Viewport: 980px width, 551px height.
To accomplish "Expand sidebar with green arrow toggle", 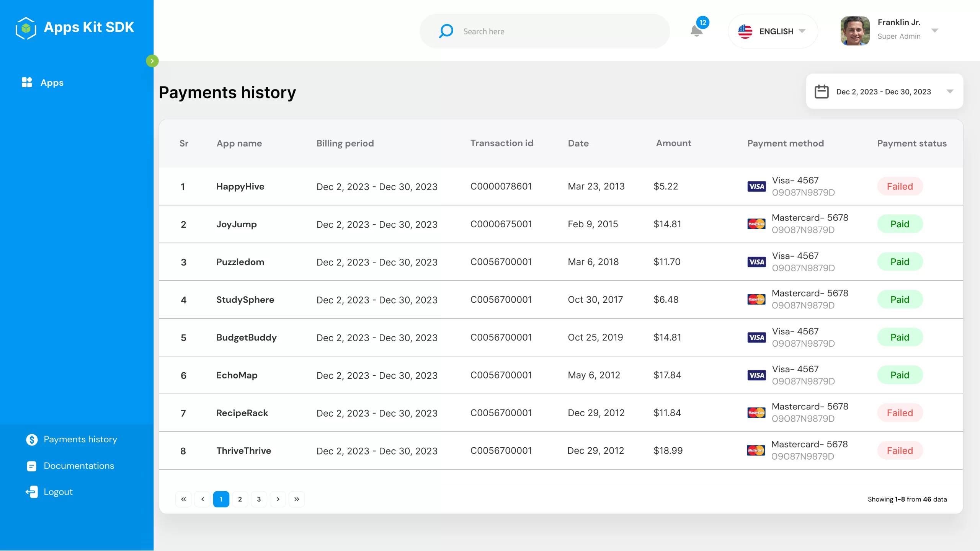I will point(152,61).
